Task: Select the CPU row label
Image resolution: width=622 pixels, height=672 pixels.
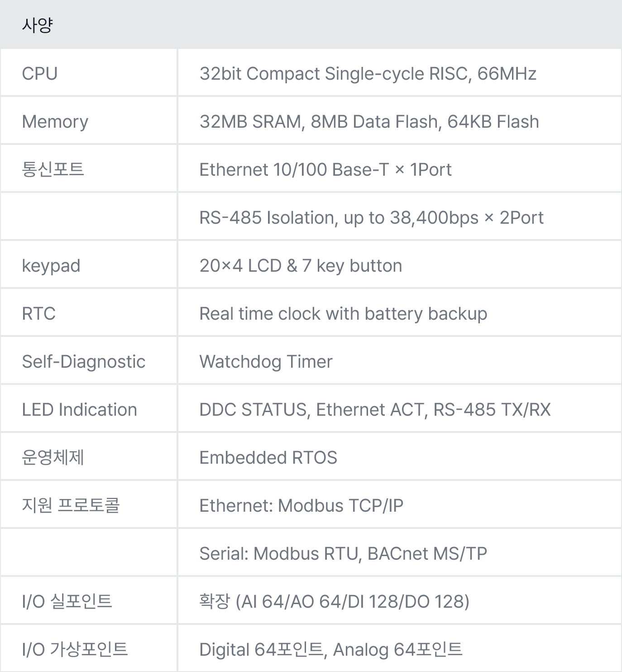Action: click(x=40, y=74)
